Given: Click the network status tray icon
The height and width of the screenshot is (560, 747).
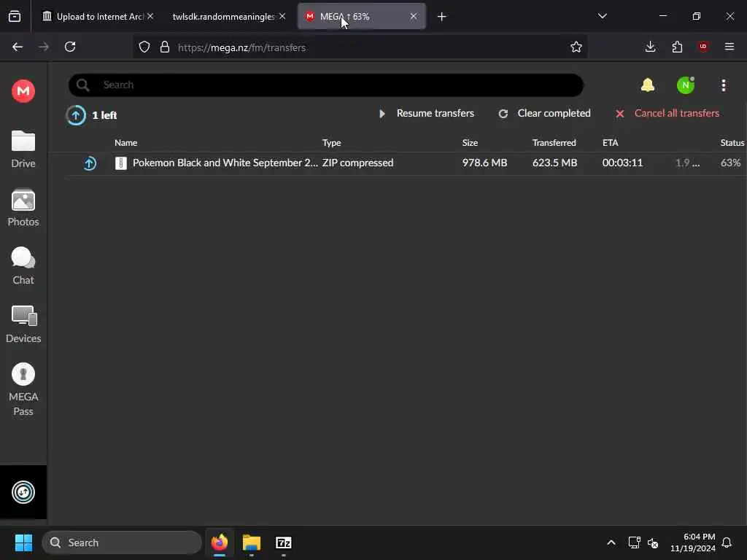Looking at the screenshot, I should (x=634, y=542).
